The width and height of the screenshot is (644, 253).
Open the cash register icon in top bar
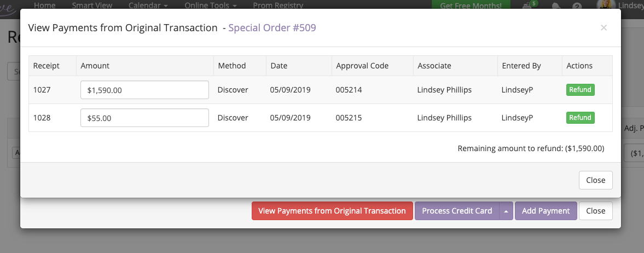pos(527,5)
